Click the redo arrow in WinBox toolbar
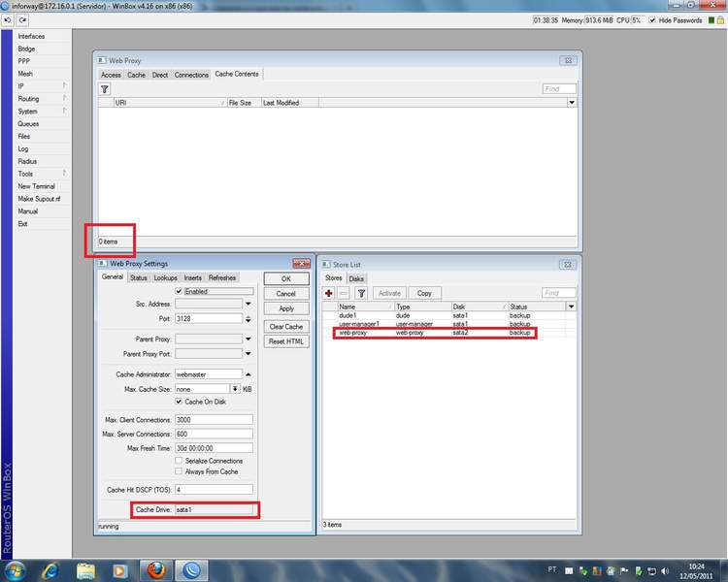The width and height of the screenshot is (728, 582). (22, 20)
